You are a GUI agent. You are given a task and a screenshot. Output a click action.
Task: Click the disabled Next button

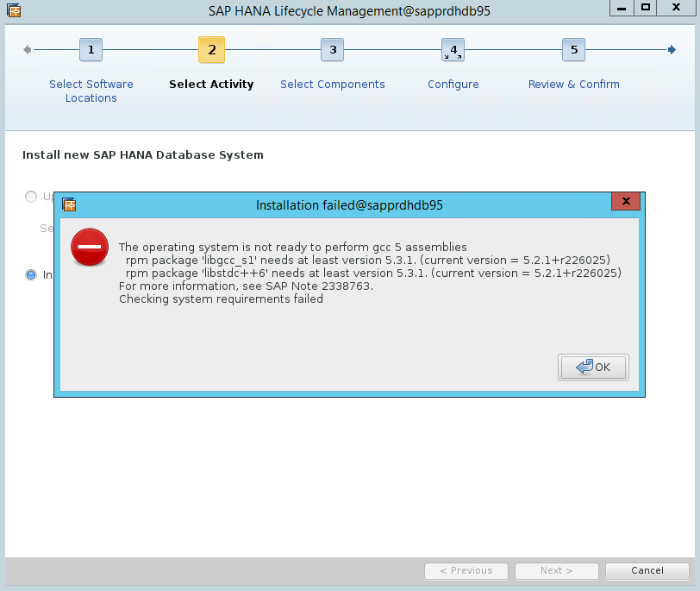click(x=556, y=570)
